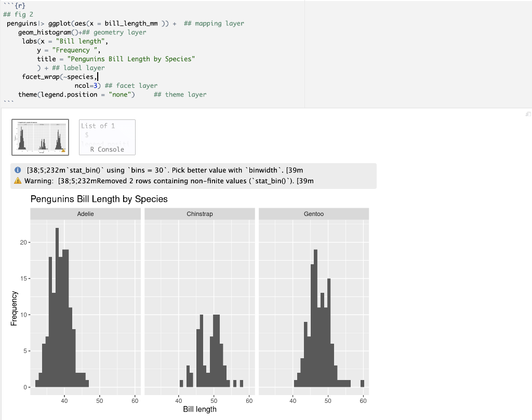Click the plot title 'Pengunins Bill Length by Species'
Screen dimensions: 532x420
click(x=99, y=199)
